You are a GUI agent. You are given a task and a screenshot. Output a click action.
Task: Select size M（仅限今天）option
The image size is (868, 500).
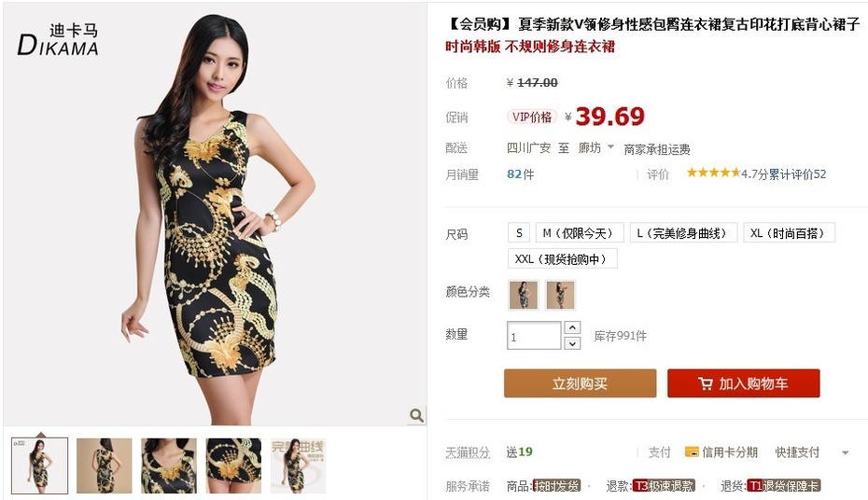point(580,233)
